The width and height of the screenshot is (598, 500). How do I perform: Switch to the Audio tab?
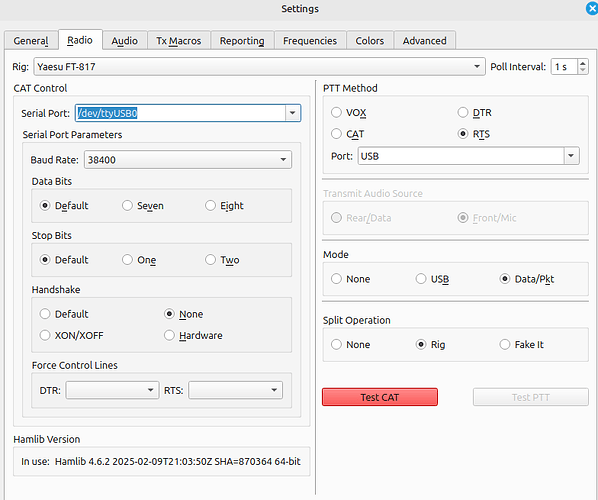pyautogui.click(x=124, y=40)
